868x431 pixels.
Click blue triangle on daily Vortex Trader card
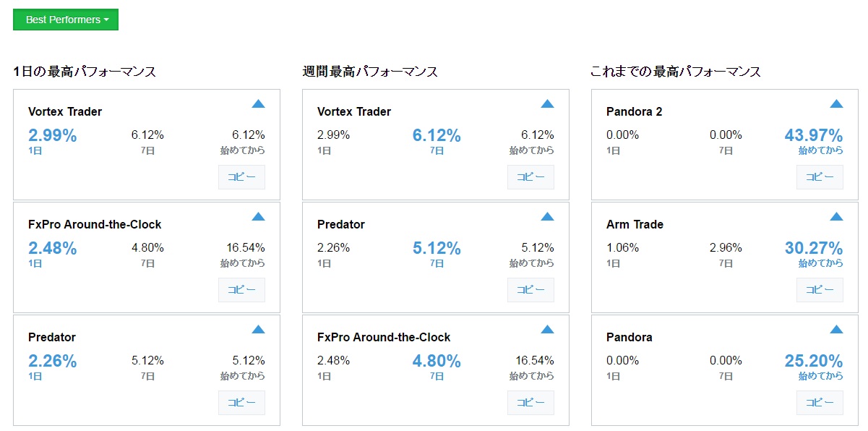click(x=259, y=103)
